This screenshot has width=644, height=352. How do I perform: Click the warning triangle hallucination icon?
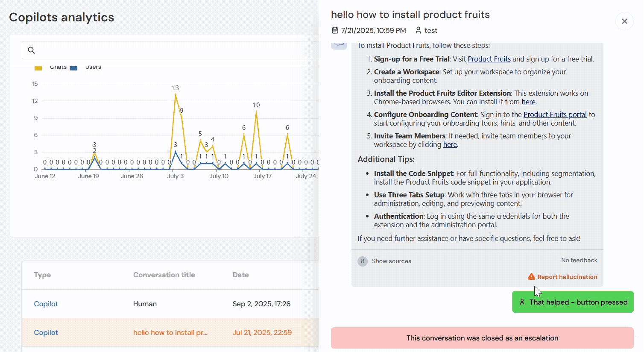[531, 277]
